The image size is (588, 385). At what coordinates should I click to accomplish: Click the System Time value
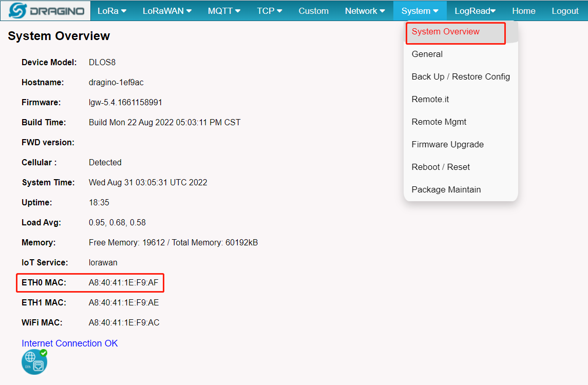(x=148, y=183)
